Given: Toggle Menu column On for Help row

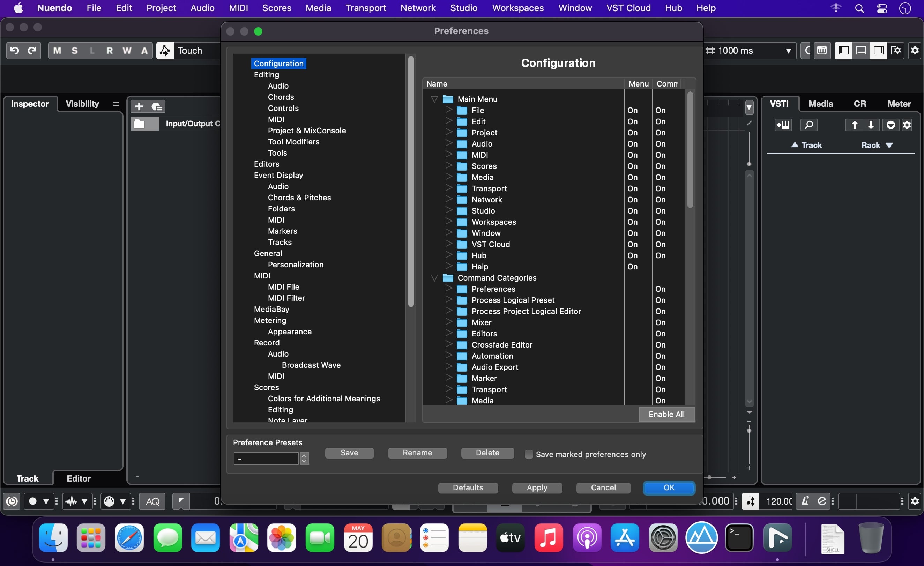Looking at the screenshot, I should (632, 267).
